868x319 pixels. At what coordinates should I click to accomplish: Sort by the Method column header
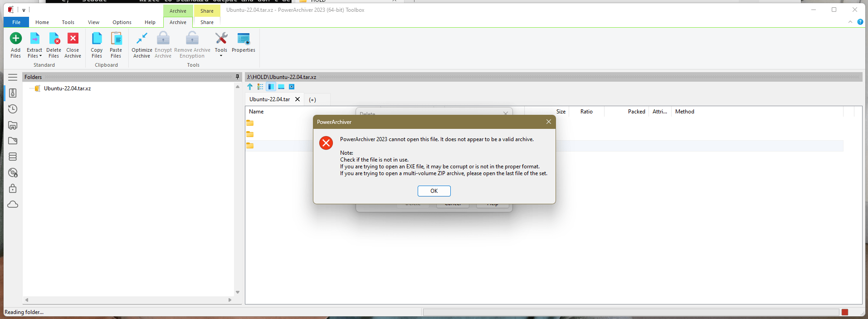(x=685, y=112)
